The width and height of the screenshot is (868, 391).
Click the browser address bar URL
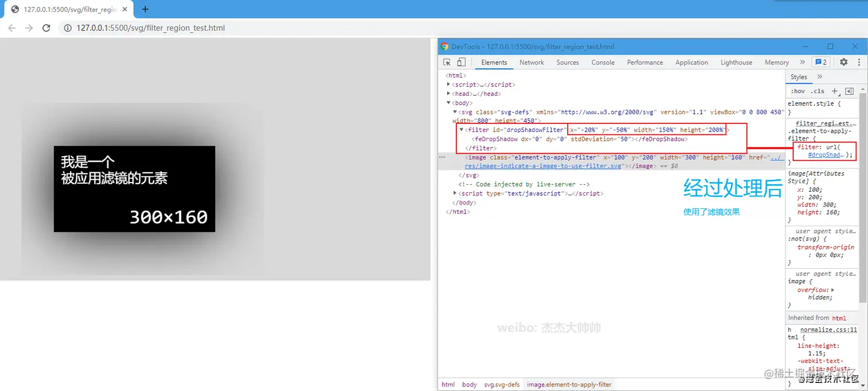pos(150,28)
